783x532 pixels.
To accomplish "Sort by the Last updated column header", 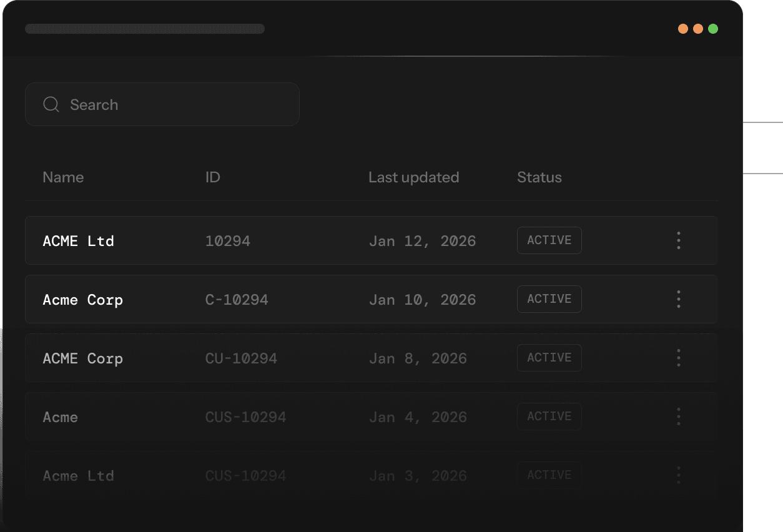I will coord(413,177).
